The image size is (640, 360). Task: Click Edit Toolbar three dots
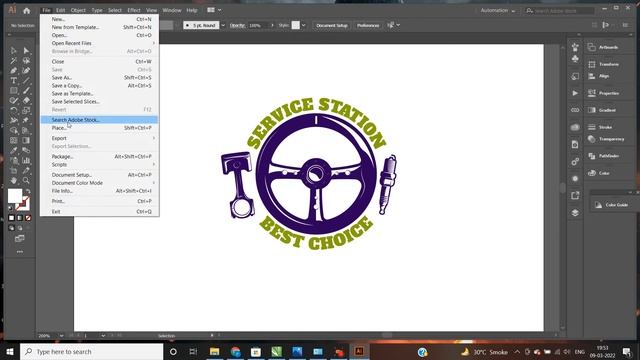[x=20, y=252]
